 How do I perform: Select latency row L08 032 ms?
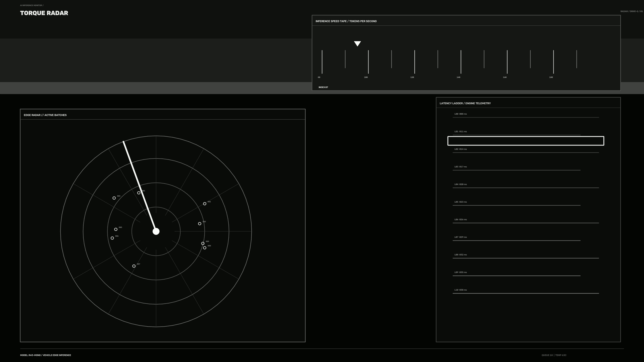(526, 256)
